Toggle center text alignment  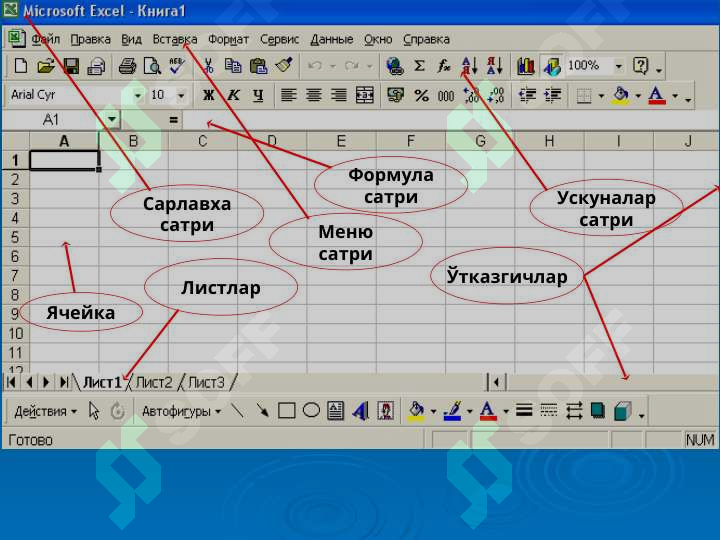click(314, 95)
